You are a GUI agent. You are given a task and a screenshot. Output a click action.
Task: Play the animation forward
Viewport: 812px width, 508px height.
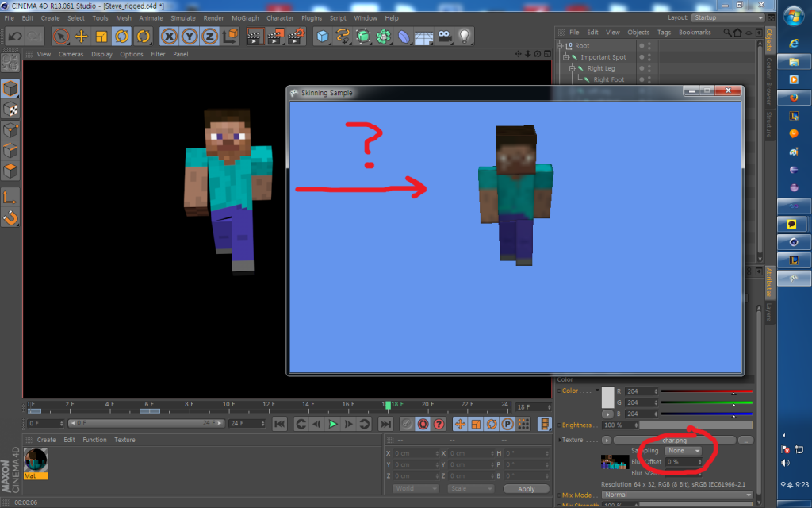[332, 425]
